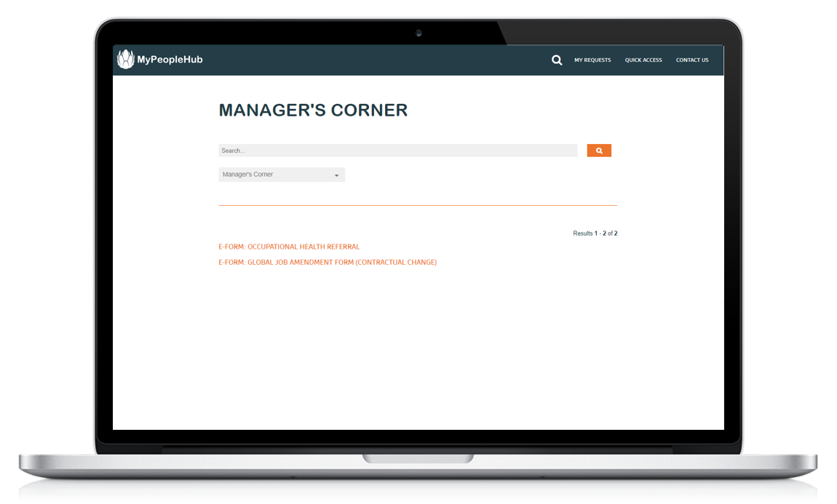Screen dimensions: 837x504
Task: Click the Manager's Corner page heading
Action: pyautogui.click(x=313, y=111)
